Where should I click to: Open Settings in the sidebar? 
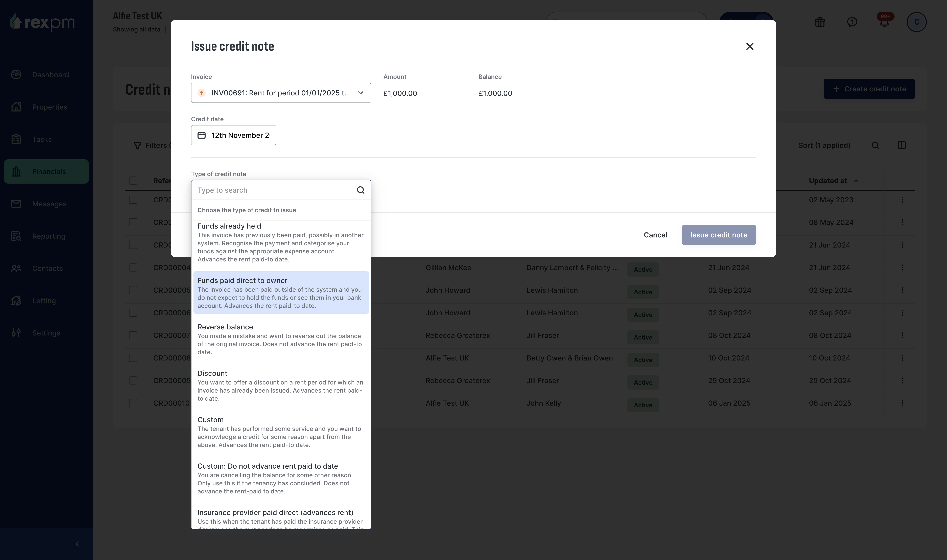coord(46,333)
